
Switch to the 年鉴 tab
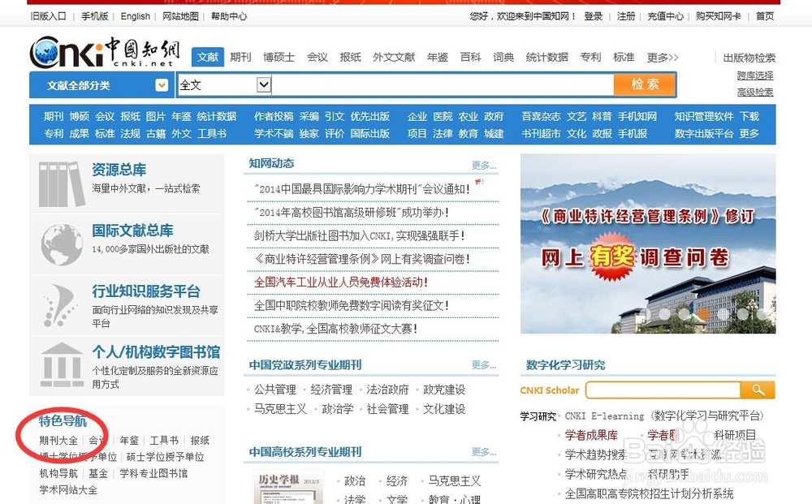tap(437, 57)
